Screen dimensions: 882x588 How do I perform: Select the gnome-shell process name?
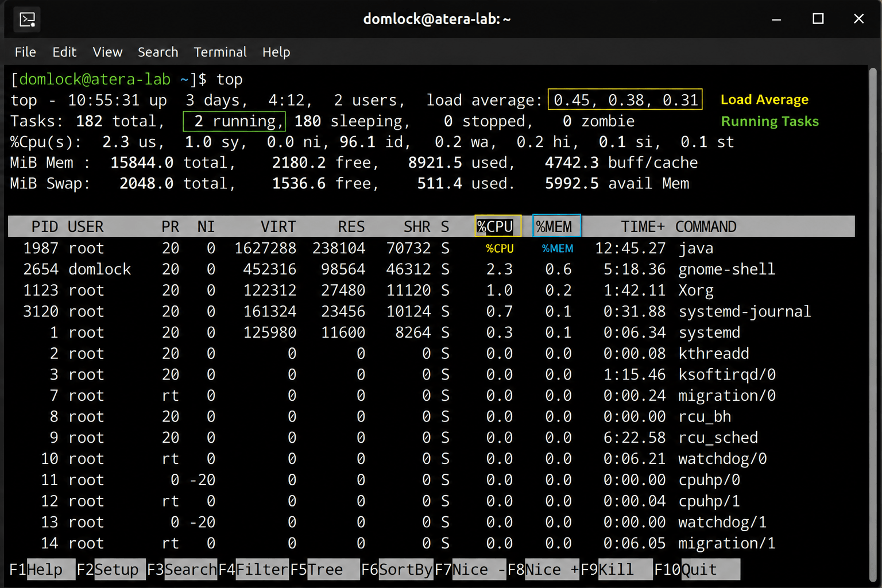pyautogui.click(x=727, y=269)
